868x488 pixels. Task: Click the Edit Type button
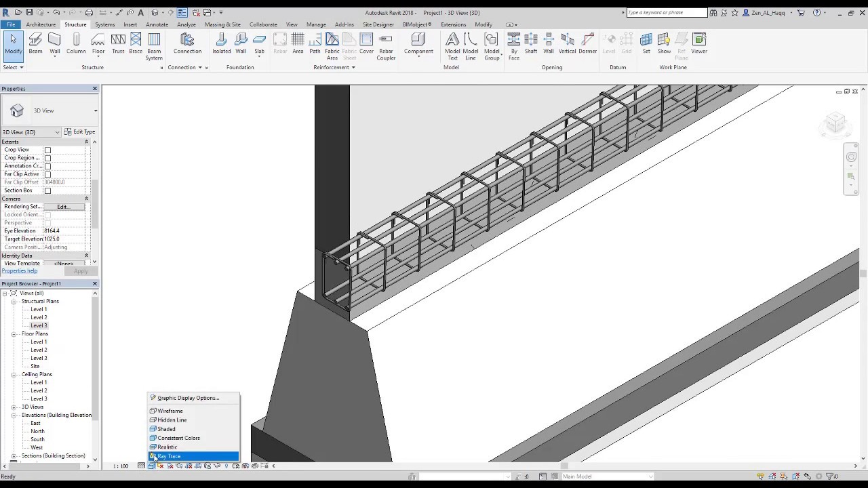(80, 132)
